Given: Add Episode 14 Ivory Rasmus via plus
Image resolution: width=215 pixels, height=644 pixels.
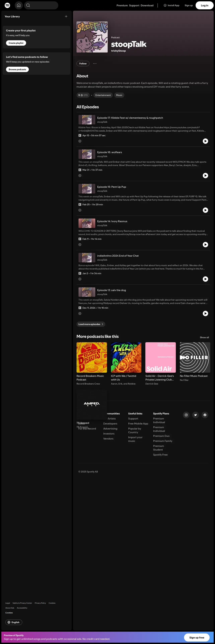Looking at the screenshot, I should [x=80, y=245].
